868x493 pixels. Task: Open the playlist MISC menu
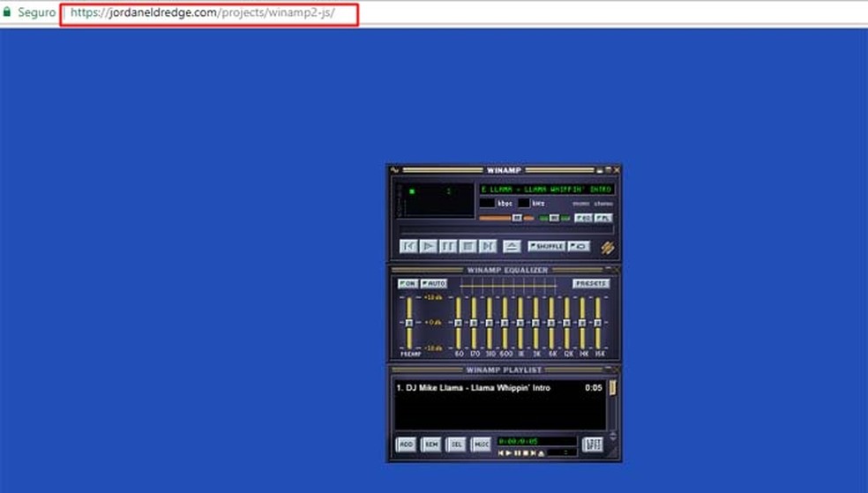point(481,444)
